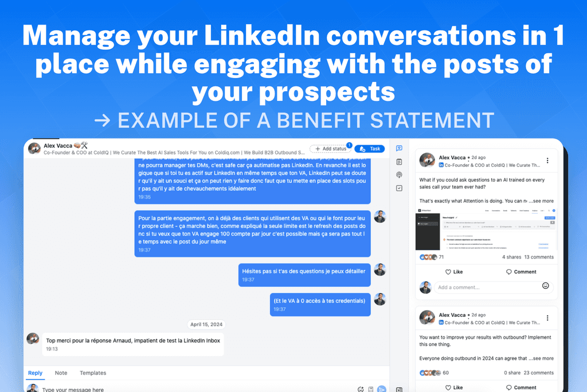Click the Add a comment field

pyautogui.click(x=493, y=287)
